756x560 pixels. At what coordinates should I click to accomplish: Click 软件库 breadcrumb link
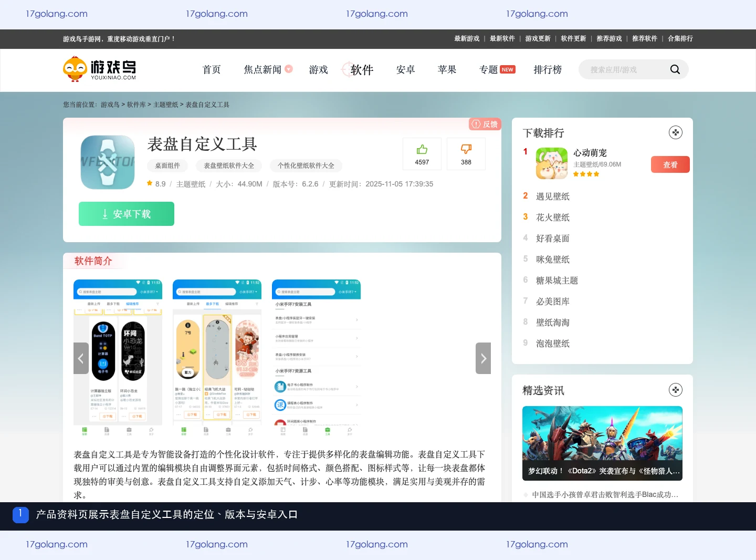pos(136,105)
